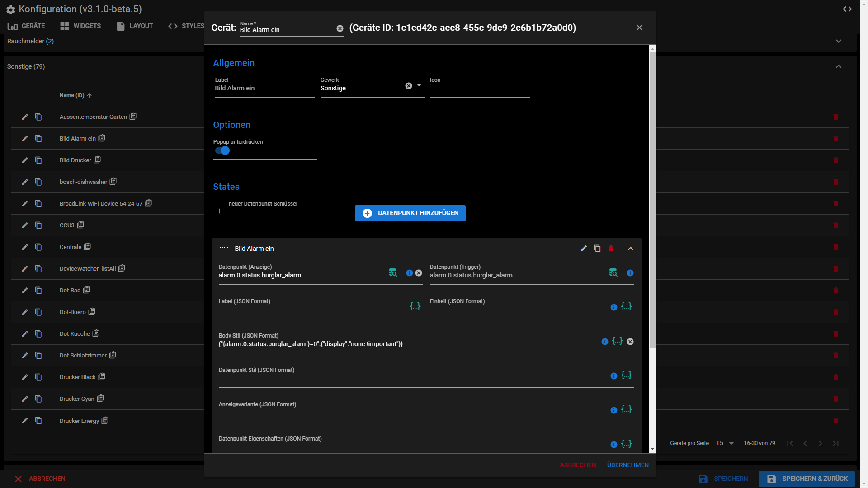
Task: Delete the Centrale device row
Action: pyautogui.click(x=835, y=247)
